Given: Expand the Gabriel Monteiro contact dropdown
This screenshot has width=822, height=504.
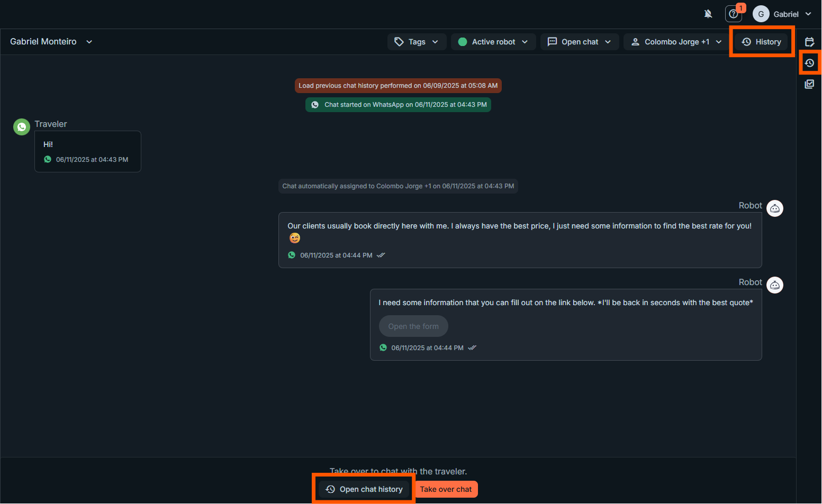Looking at the screenshot, I should click(89, 42).
